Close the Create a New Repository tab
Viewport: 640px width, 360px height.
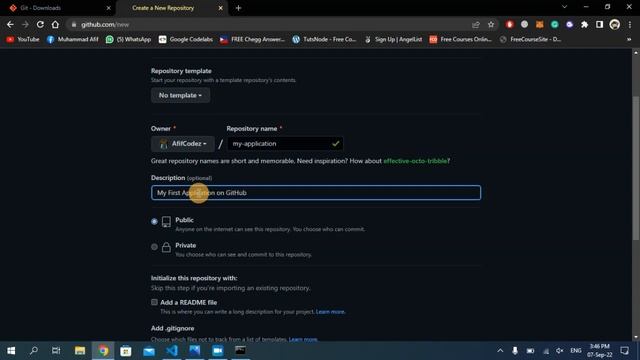click(x=220, y=8)
